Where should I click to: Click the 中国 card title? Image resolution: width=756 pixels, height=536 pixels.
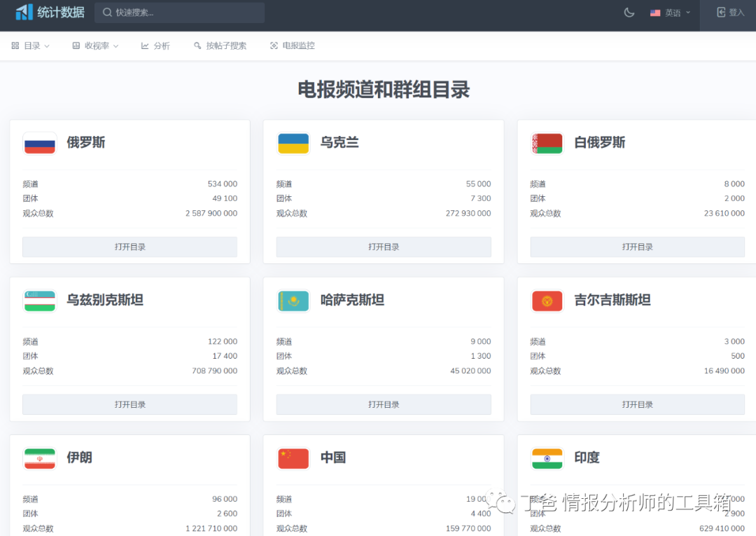point(333,458)
